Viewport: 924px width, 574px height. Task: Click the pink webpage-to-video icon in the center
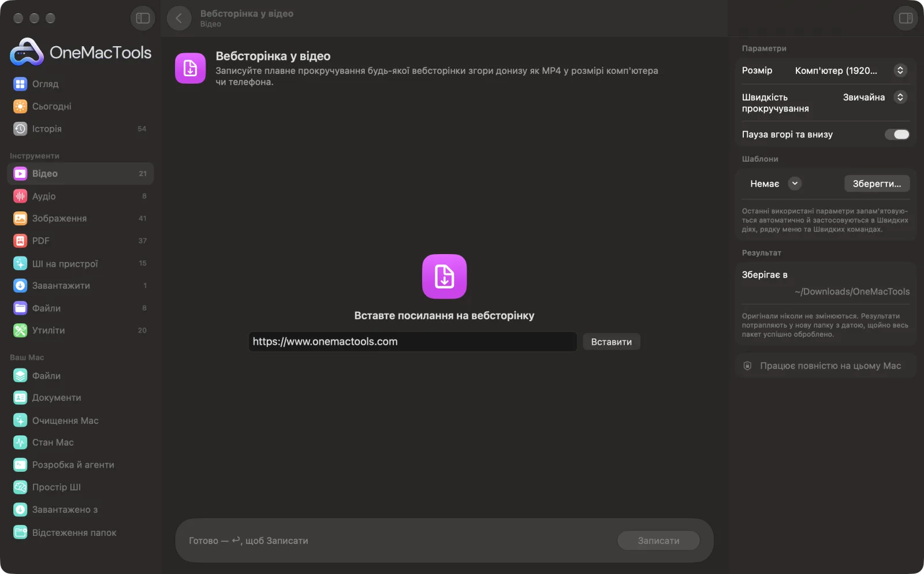pyautogui.click(x=444, y=277)
